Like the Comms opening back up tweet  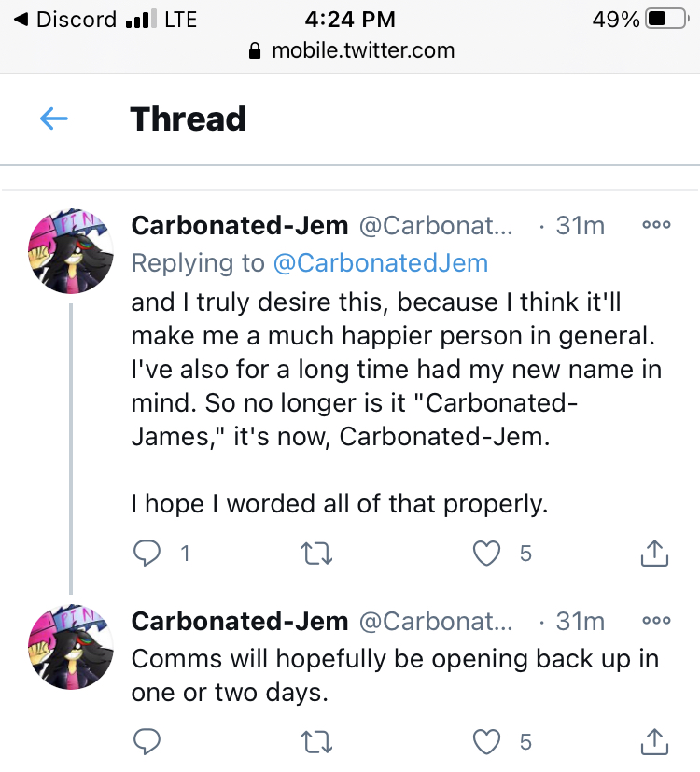pyautogui.click(x=487, y=741)
